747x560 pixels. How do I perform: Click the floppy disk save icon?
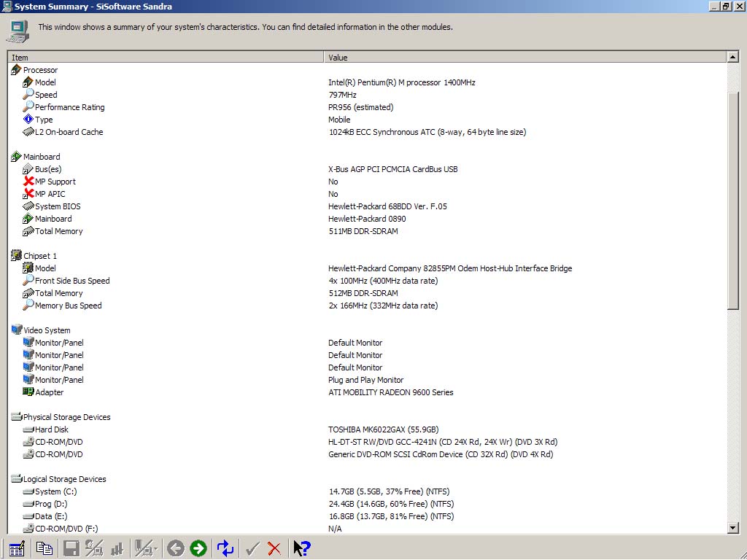point(71,548)
